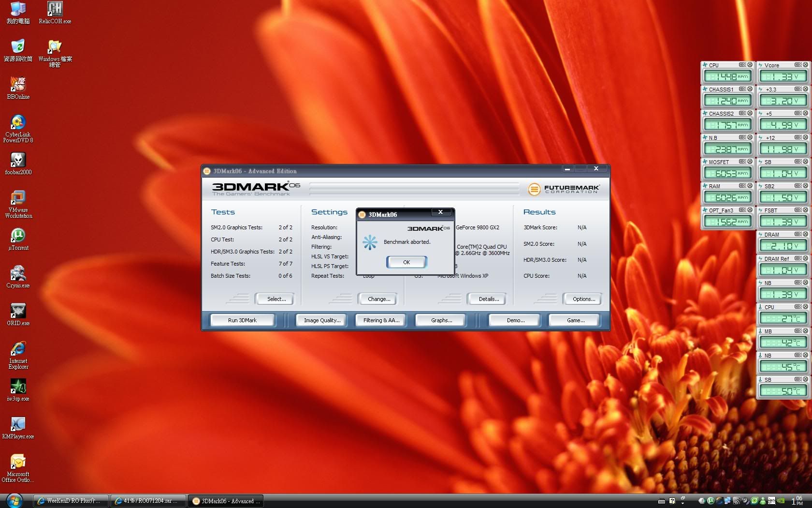Select the iw3sp.exe desktop shortcut
812x508 pixels.
click(18, 390)
